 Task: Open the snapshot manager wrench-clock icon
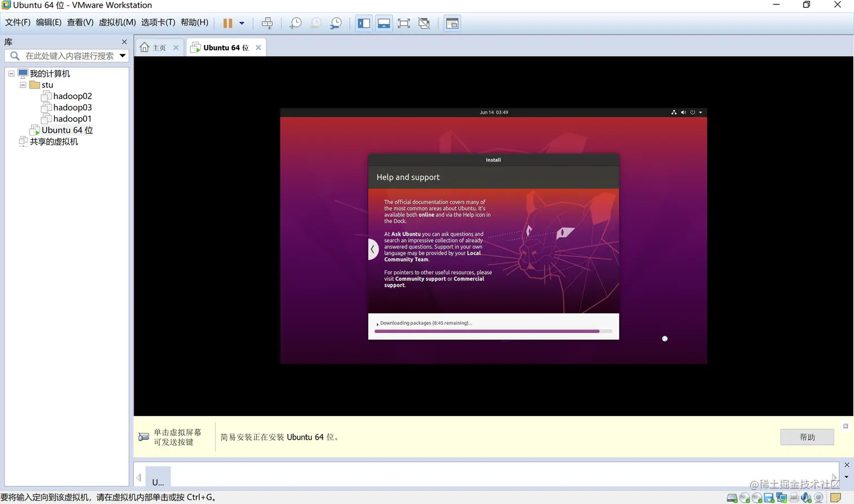[x=336, y=23]
